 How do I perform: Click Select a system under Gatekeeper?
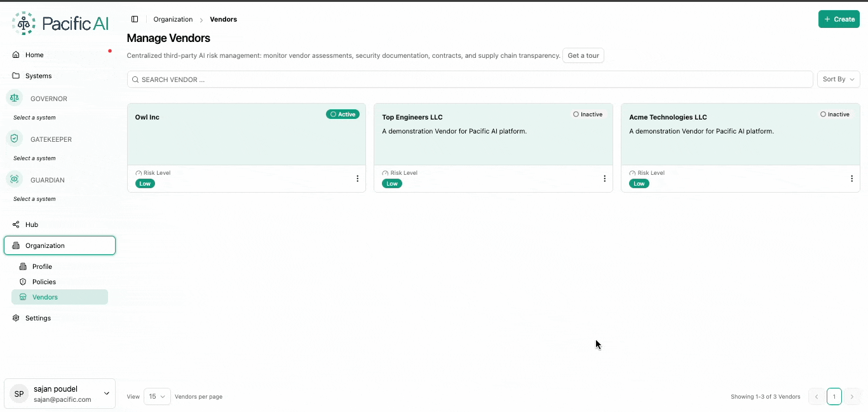(34, 158)
